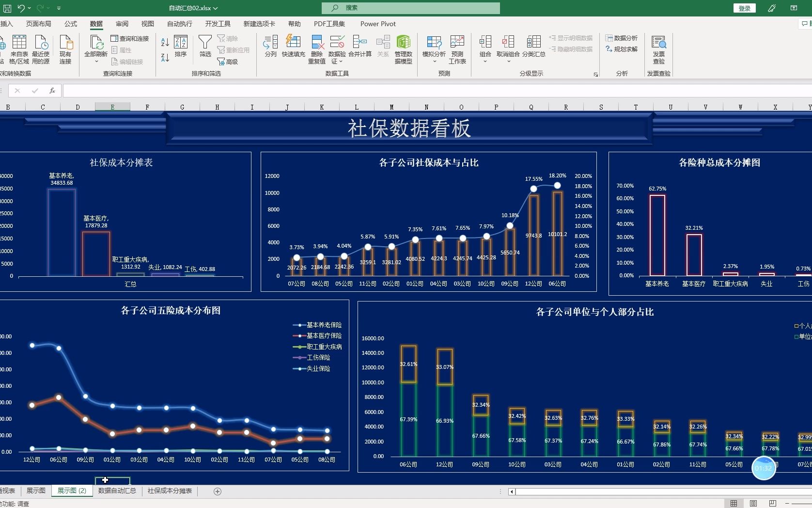Add a new sheet with plus icon
The width and height of the screenshot is (812, 508).
click(218, 492)
